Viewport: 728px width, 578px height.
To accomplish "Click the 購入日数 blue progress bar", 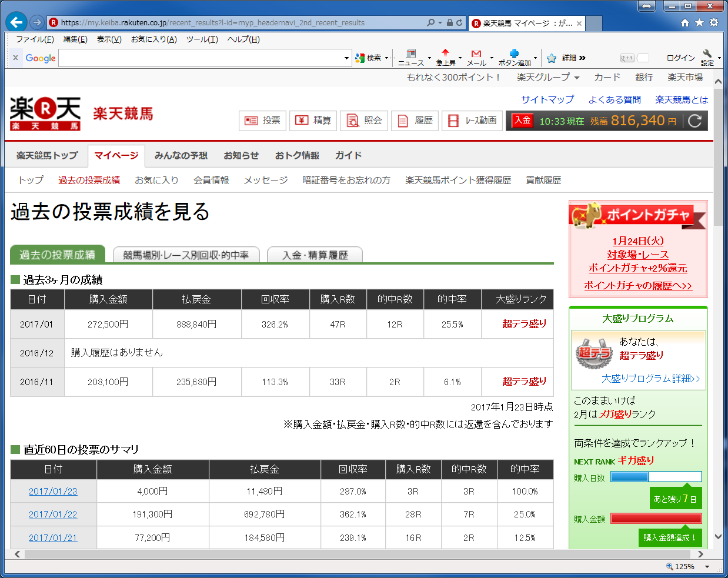I will point(656,477).
